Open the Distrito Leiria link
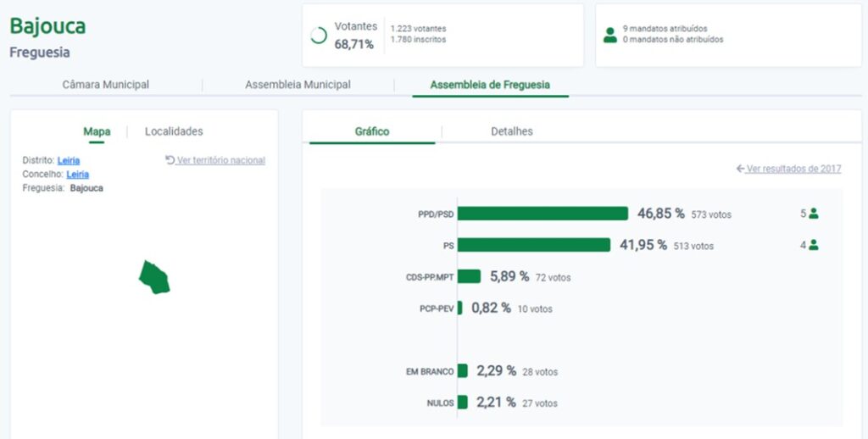 click(69, 160)
